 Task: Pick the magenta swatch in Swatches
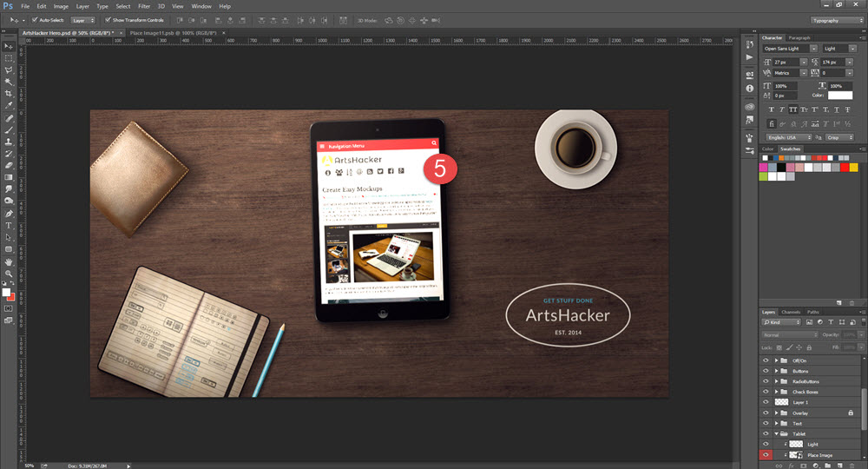click(763, 168)
